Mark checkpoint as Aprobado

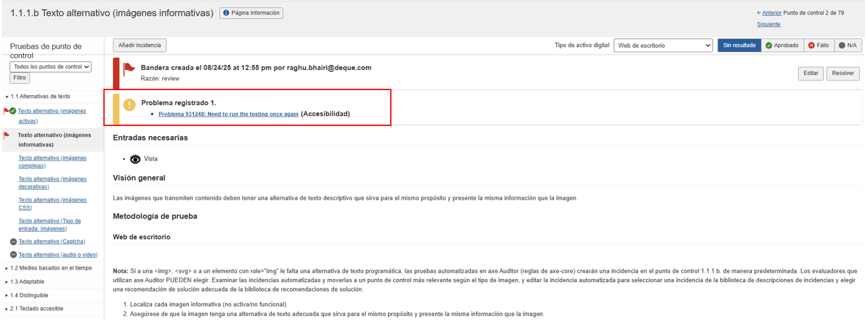click(781, 45)
